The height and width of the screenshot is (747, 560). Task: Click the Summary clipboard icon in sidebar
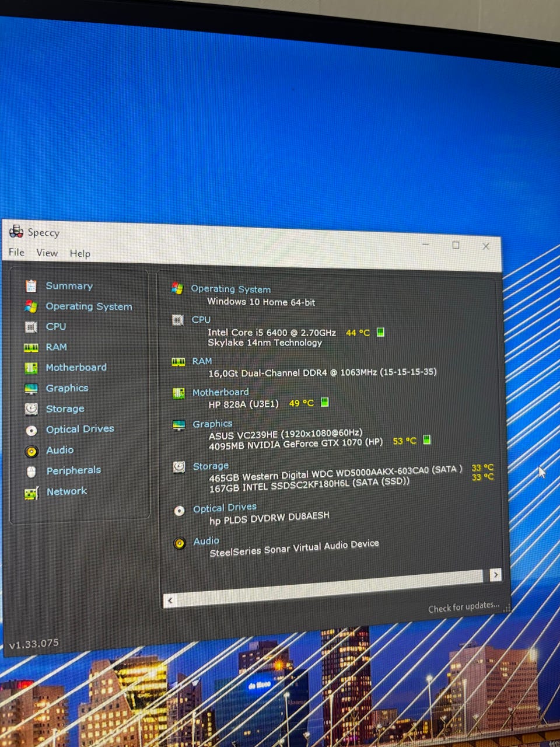click(x=31, y=285)
